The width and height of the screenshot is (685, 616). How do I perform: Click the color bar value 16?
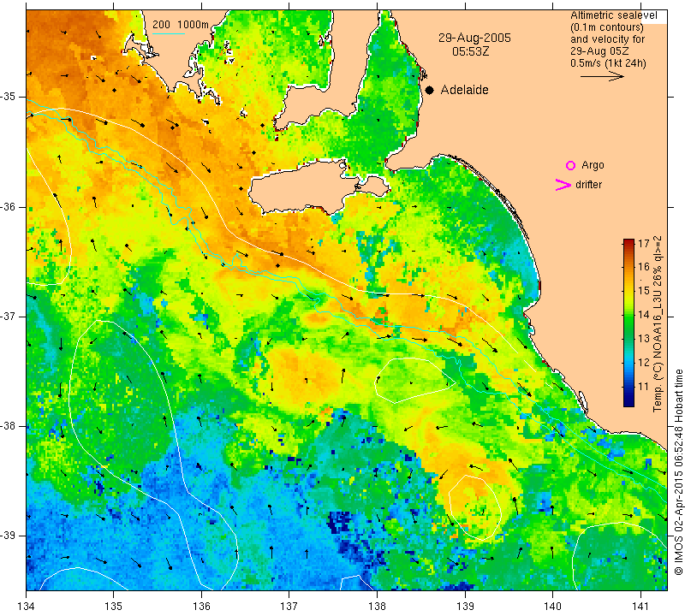644,267
